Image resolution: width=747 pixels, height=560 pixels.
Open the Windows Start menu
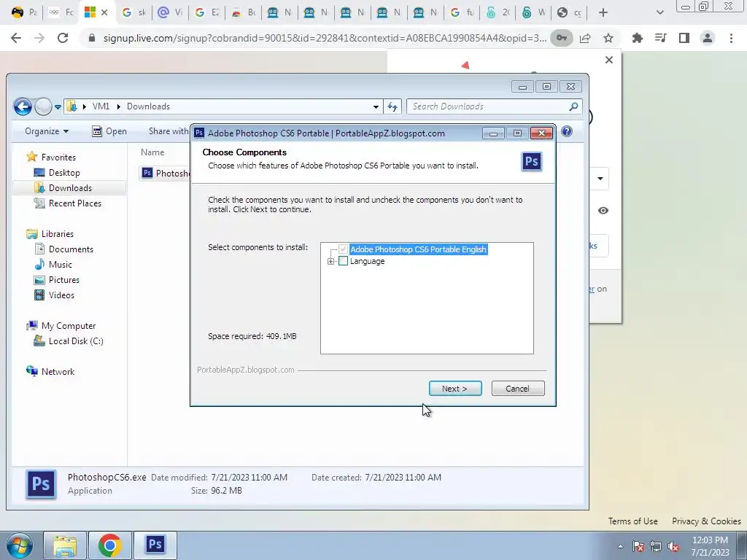pos(19,545)
